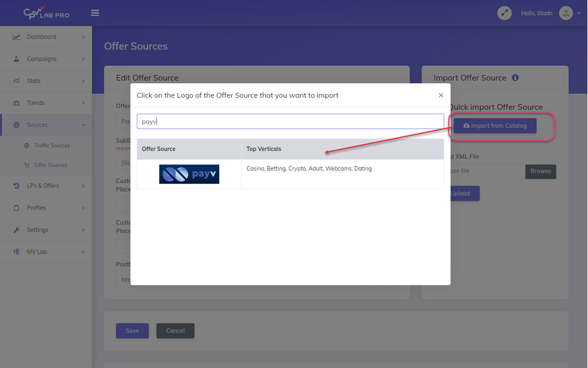This screenshot has width=588, height=368.
Task: Expand Settings chevron arrow
Action: (83, 230)
